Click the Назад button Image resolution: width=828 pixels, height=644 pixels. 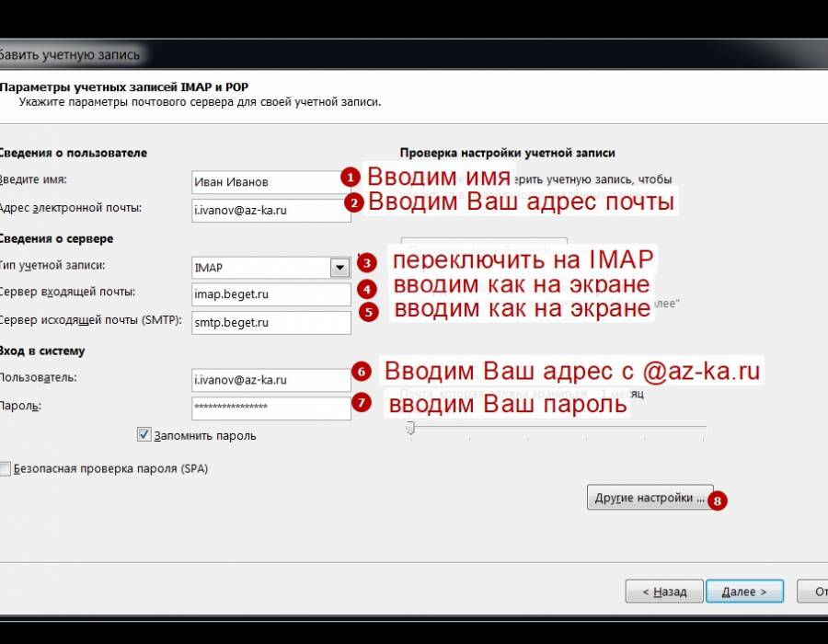[664, 592]
